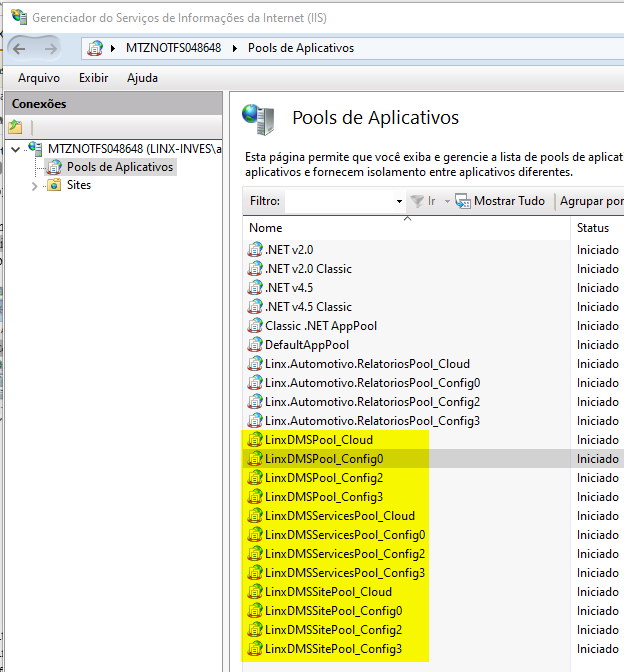624x672 pixels.
Task: Open the dropdown arrow next to Ir
Action: 447,201
